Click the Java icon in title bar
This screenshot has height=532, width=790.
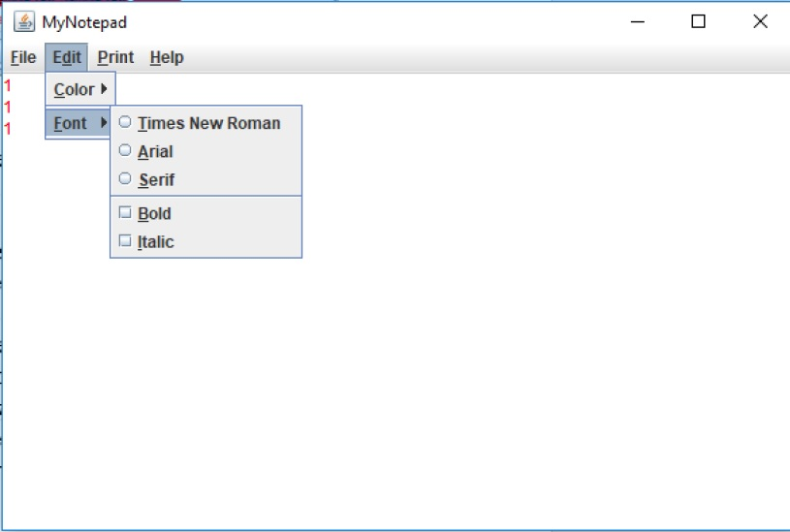[x=23, y=21]
